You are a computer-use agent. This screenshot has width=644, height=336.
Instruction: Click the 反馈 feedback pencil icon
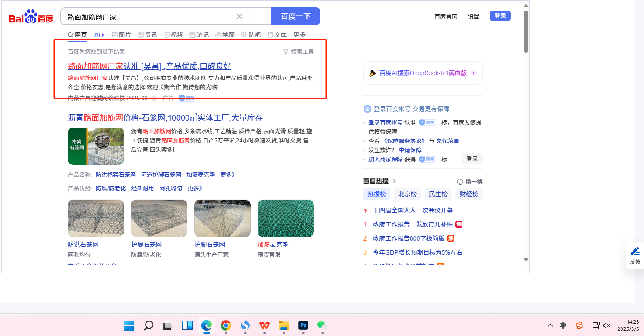coord(635,251)
